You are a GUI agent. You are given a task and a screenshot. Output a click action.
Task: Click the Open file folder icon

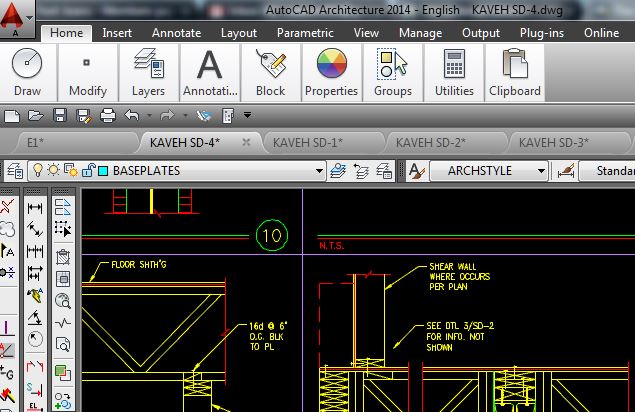[x=36, y=116]
